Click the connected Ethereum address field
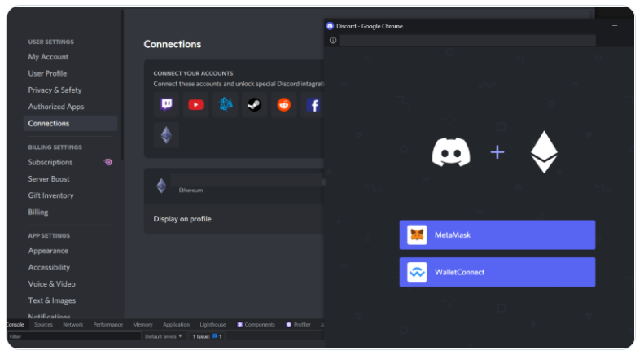This screenshot has height=355, width=644. click(248, 180)
